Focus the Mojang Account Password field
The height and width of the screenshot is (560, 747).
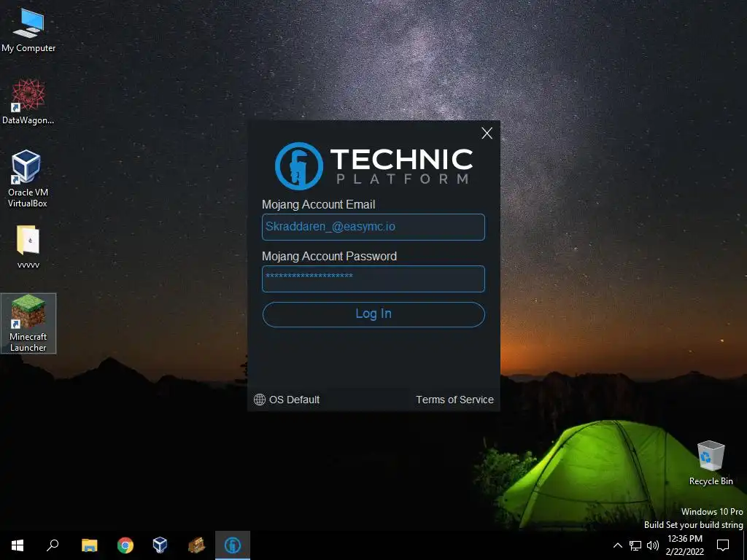coord(373,279)
